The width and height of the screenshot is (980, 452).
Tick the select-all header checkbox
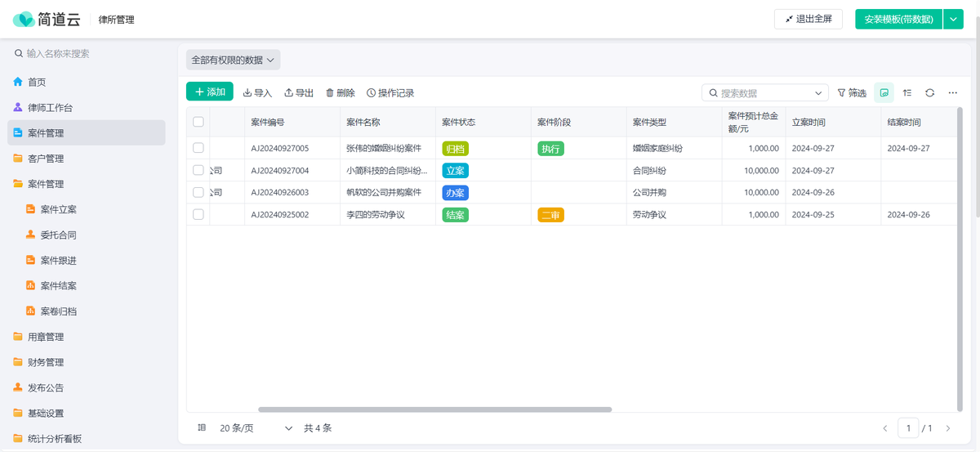(198, 122)
